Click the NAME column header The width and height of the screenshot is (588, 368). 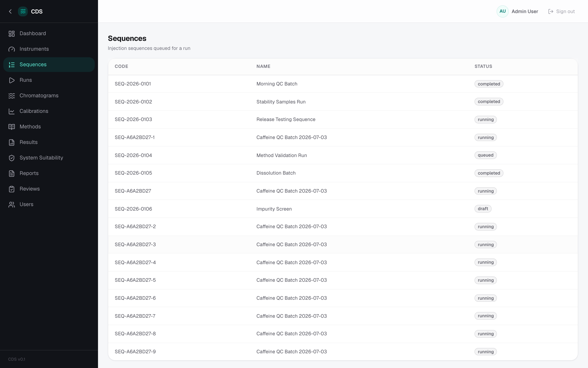point(263,66)
